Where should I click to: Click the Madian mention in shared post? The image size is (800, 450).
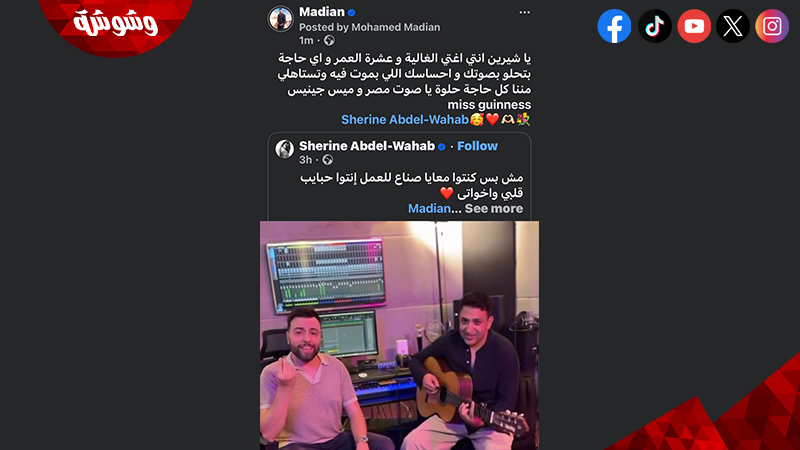[429, 209]
